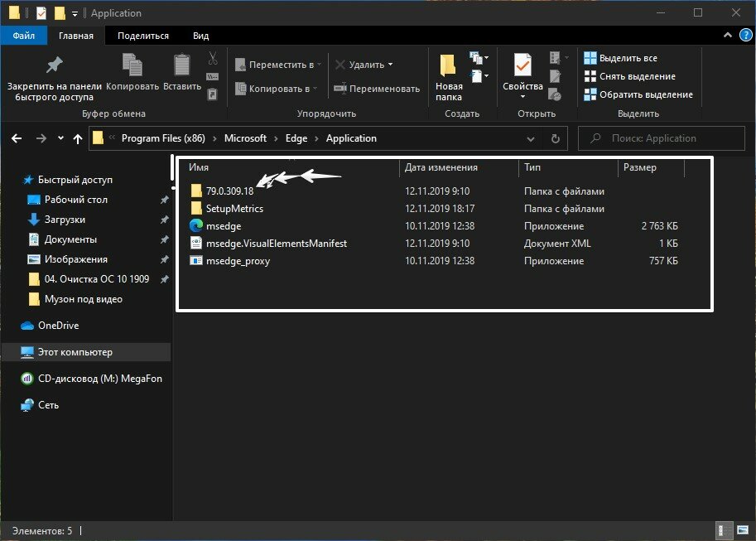
Task: Open the 04. Очистка ОС 10 1909 folder
Action: [96, 279]
